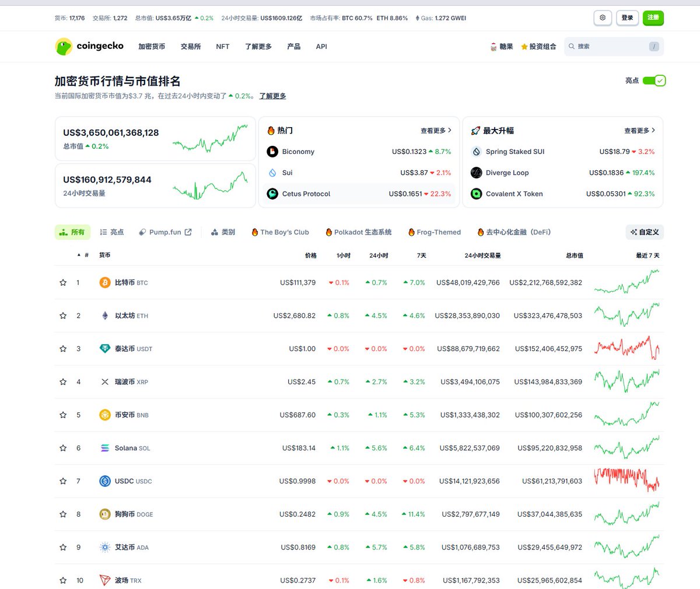
Task: Click the portfolio star icon 投资组合
Action: point(524,47)
